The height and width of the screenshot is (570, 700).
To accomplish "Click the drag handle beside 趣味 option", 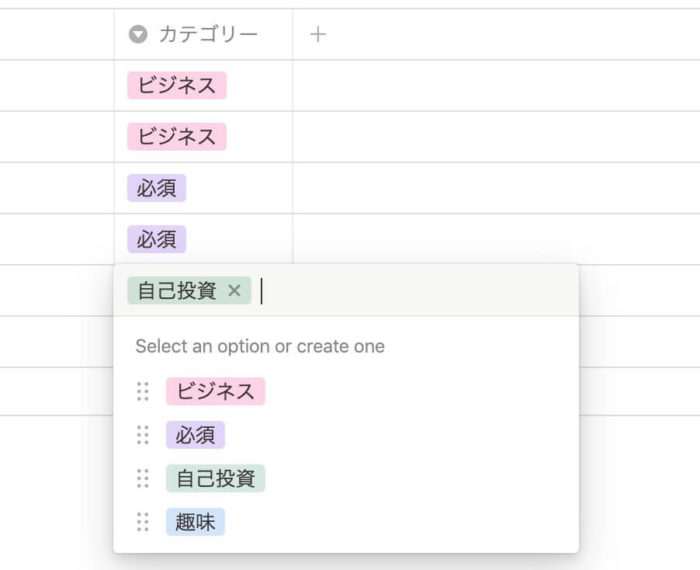I will click(143, 522).
